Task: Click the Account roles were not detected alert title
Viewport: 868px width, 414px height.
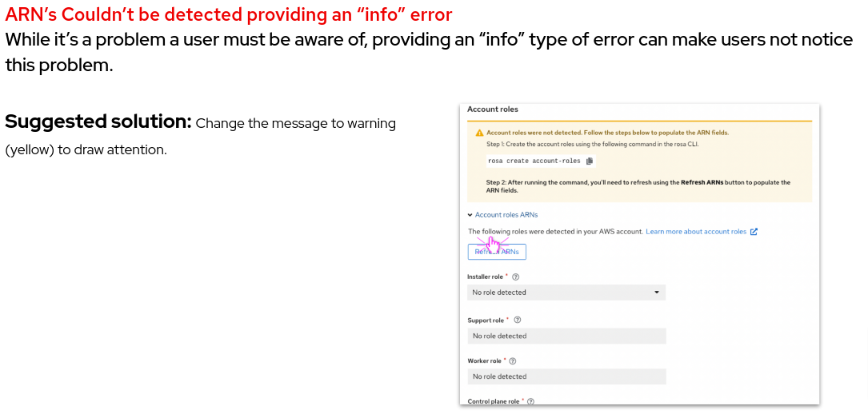Action: click(x=607, y=133)
